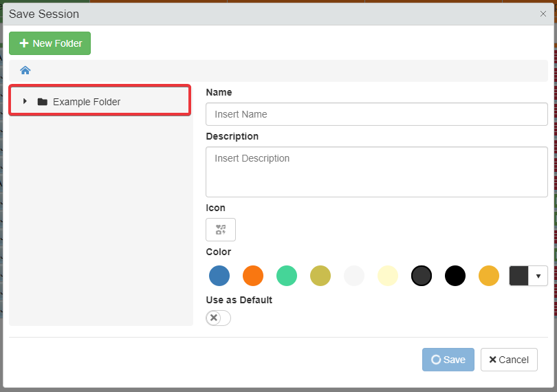This screenshot has width=557, height=392.
Task: Click the Insert Name text field
Action: pyautogui.click(x=376, y=114)
